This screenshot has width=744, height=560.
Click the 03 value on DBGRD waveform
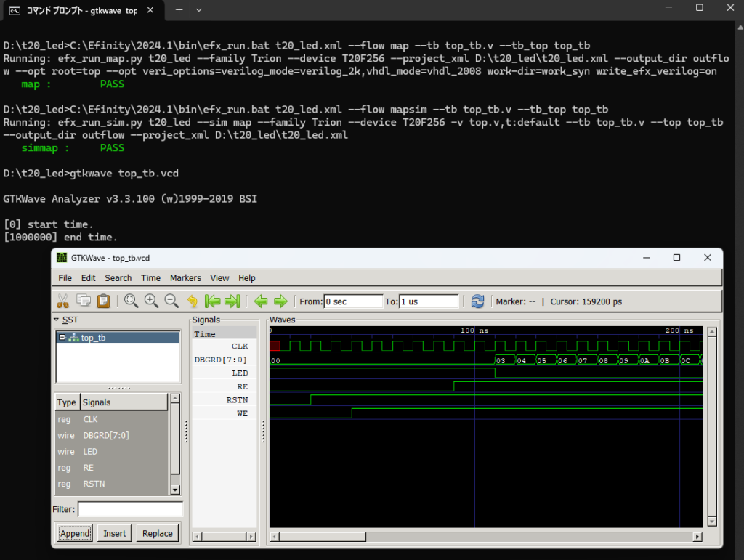click(501, 360)
